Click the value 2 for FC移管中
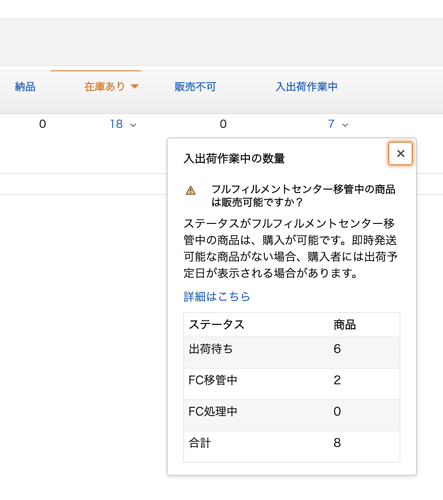 point(337,380)
